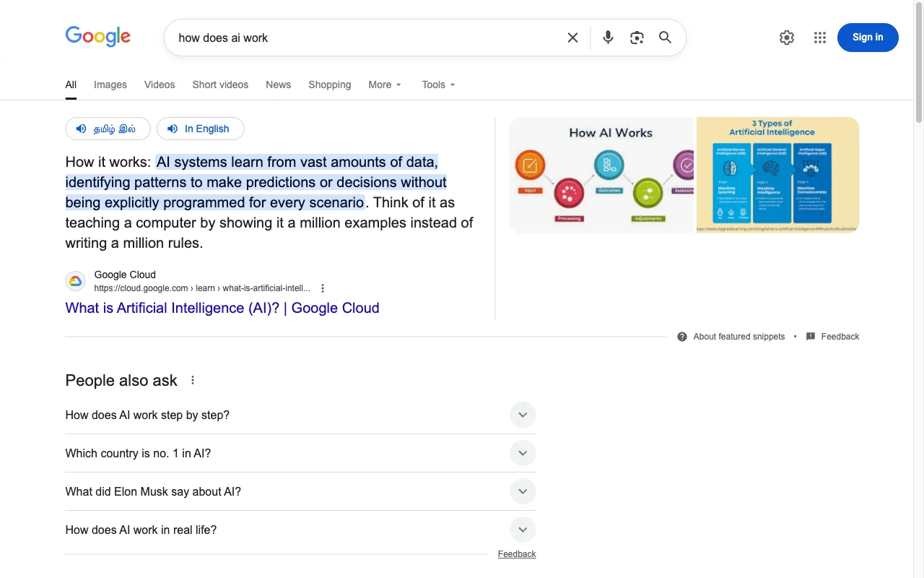This screenshot has height=578, width=924.
Task: Open Google Lens image search
Action: coord(637,37)
